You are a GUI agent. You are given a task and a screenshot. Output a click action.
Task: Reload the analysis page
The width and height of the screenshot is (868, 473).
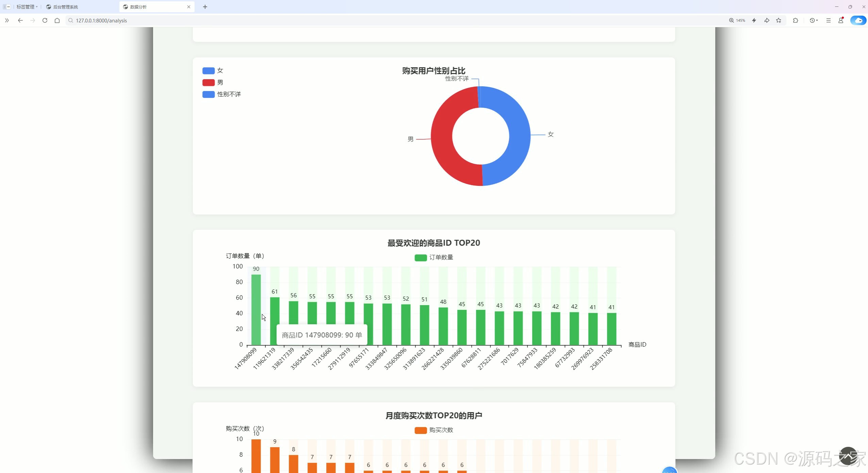click(x=45, y=20)
